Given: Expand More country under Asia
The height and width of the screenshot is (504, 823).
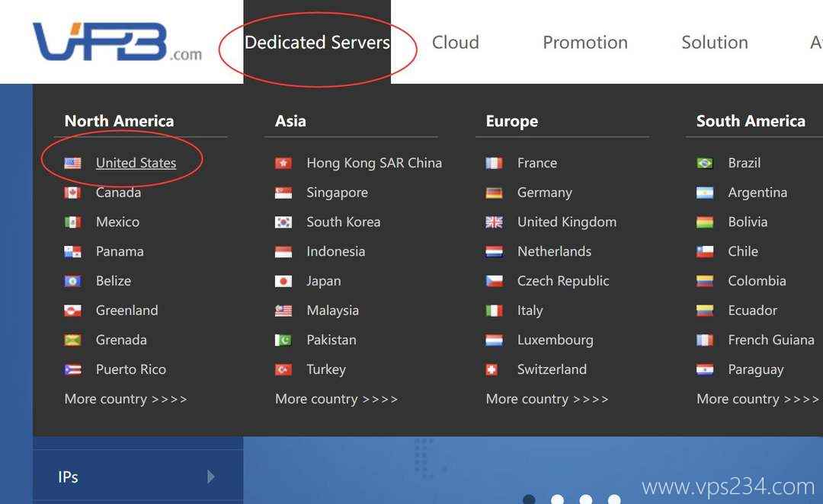Looking at the screenshot, I should coord(337,399).
